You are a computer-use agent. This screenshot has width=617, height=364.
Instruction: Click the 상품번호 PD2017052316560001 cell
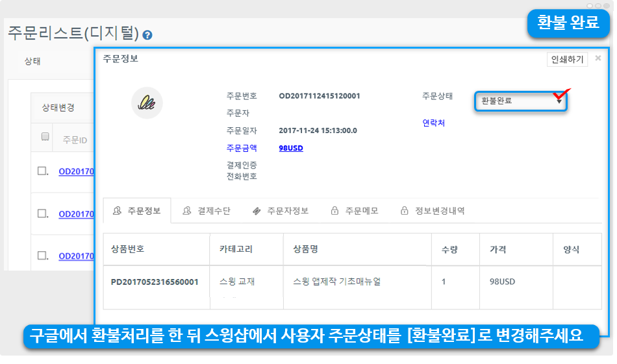point(155,282)
